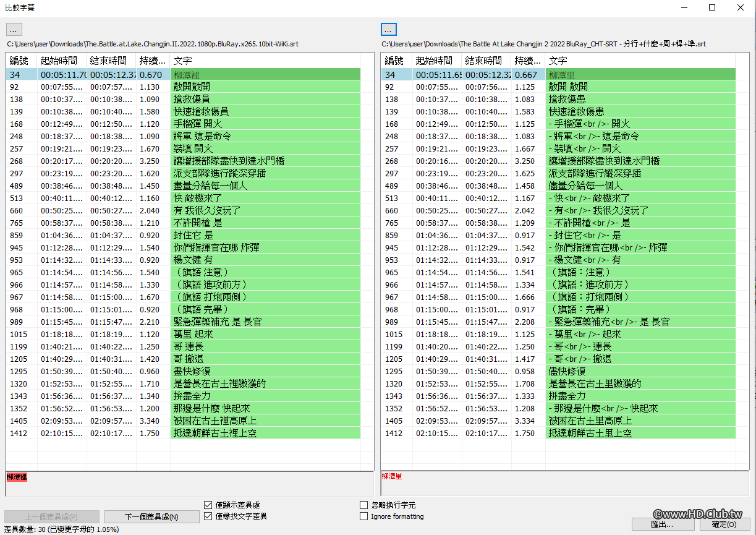Select left row 楊文健 有

(183, 260)
